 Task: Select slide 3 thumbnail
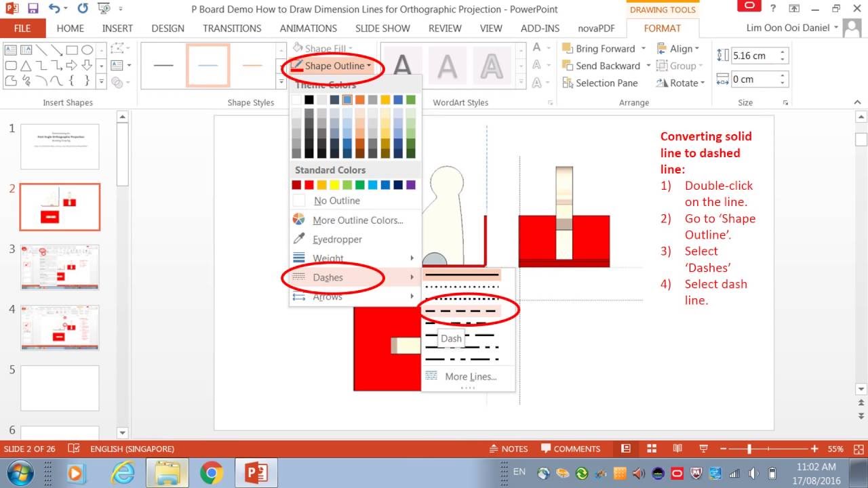coord(60,267)
